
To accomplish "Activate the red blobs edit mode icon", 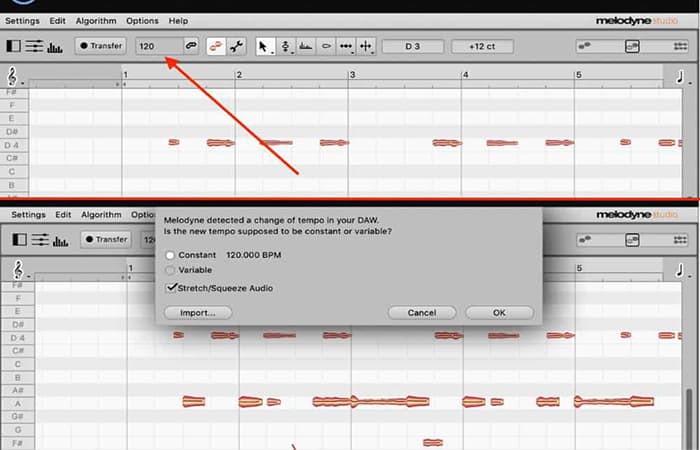I will (x=216, y=46).
